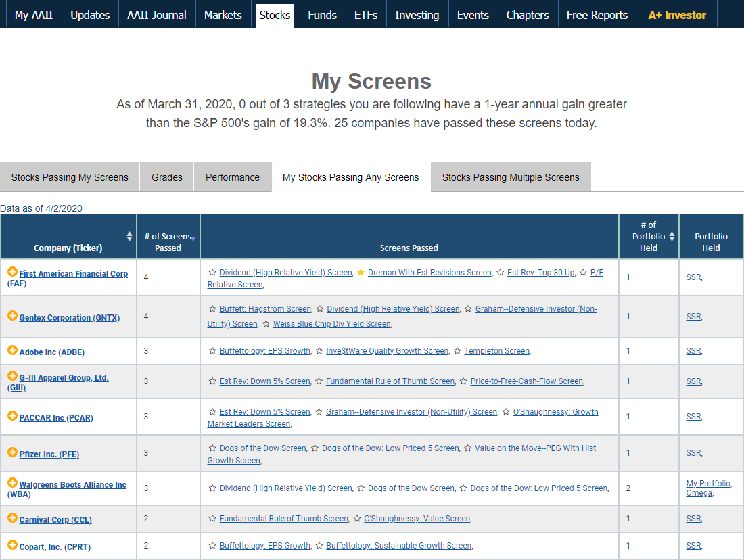Open the Templeton Screen link
Screen dimensions: 744x560
tap(497, 351)
